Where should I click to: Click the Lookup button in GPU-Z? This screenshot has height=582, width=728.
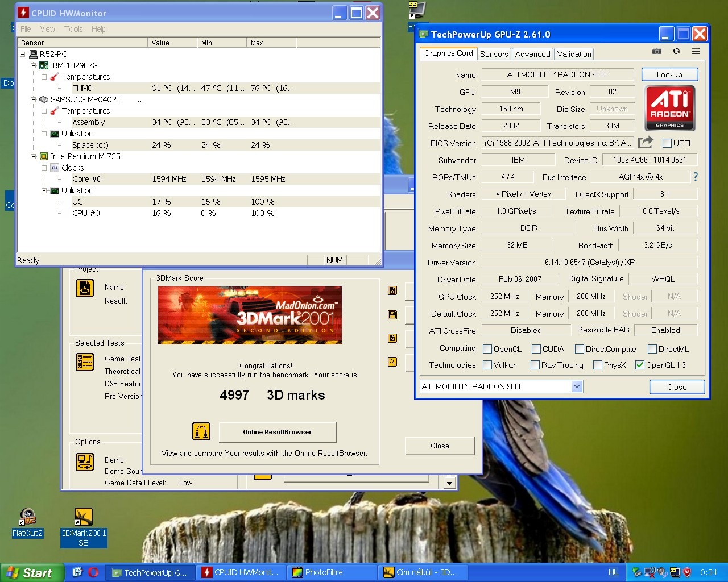point(669,74)
